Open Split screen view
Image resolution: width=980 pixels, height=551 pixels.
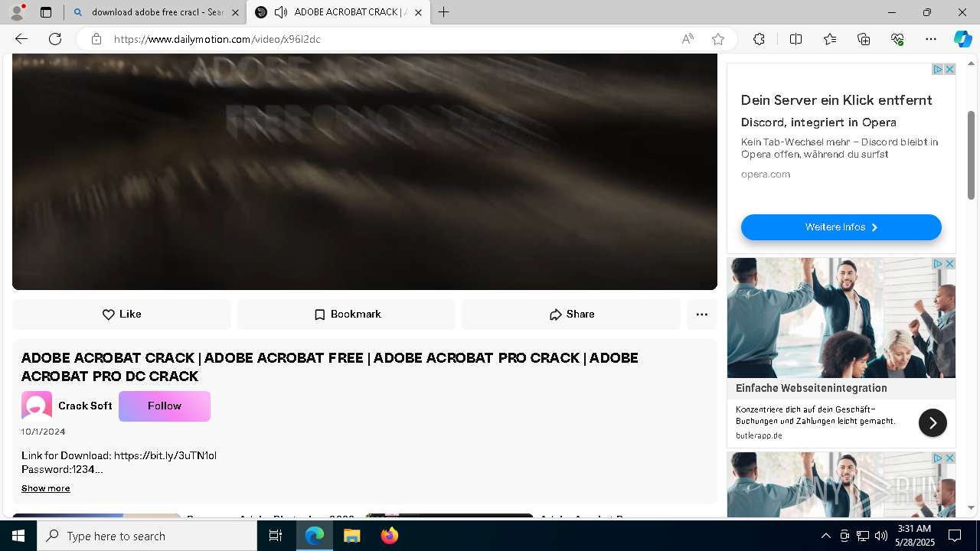click(795, 39)
